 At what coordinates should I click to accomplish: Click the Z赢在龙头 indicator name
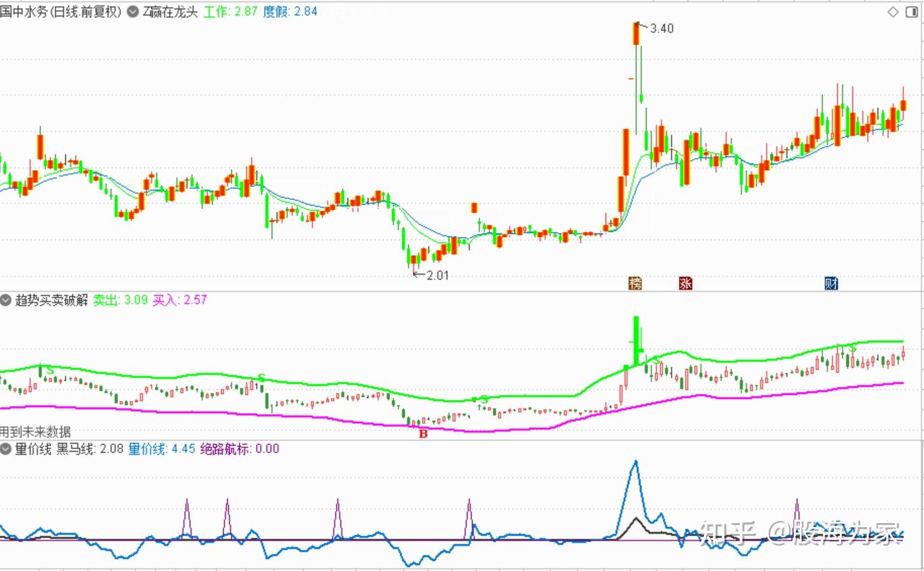pos(170,11)
